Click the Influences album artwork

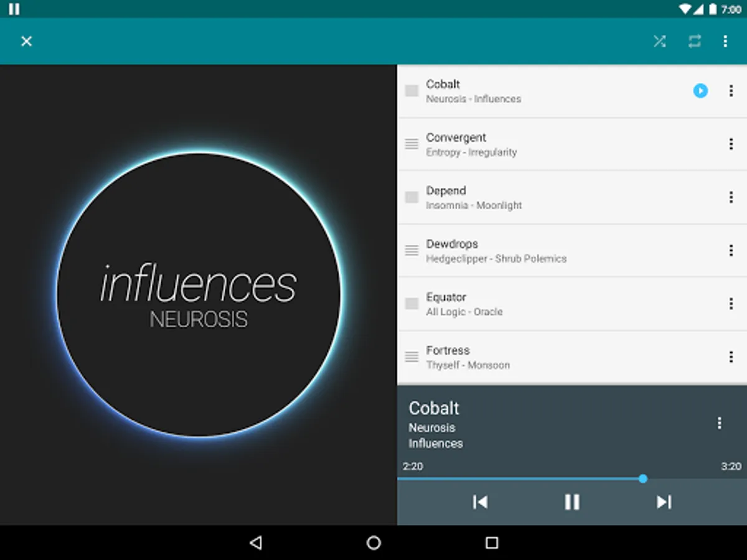(199, 294)
